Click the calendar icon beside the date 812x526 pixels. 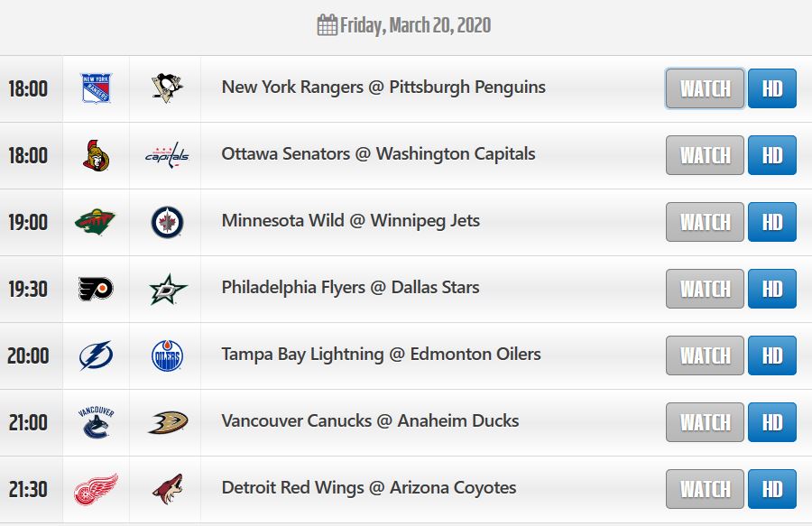pyautogui.click(x=328, y=25)
